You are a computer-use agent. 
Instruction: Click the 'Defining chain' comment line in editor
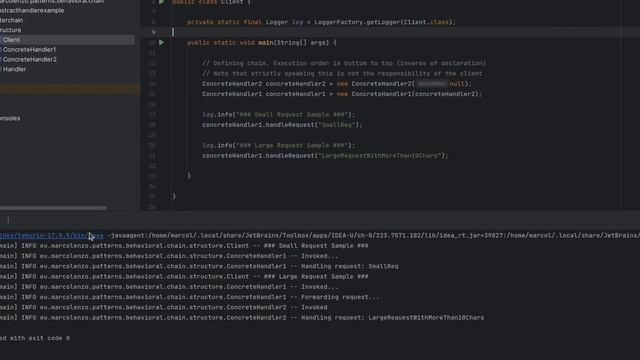click(x=344, y=63)
